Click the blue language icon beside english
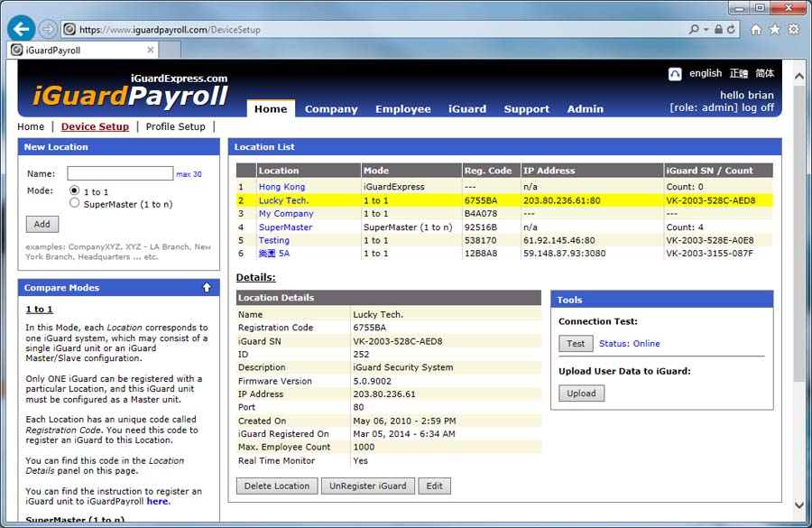 (x=675, y=74)
